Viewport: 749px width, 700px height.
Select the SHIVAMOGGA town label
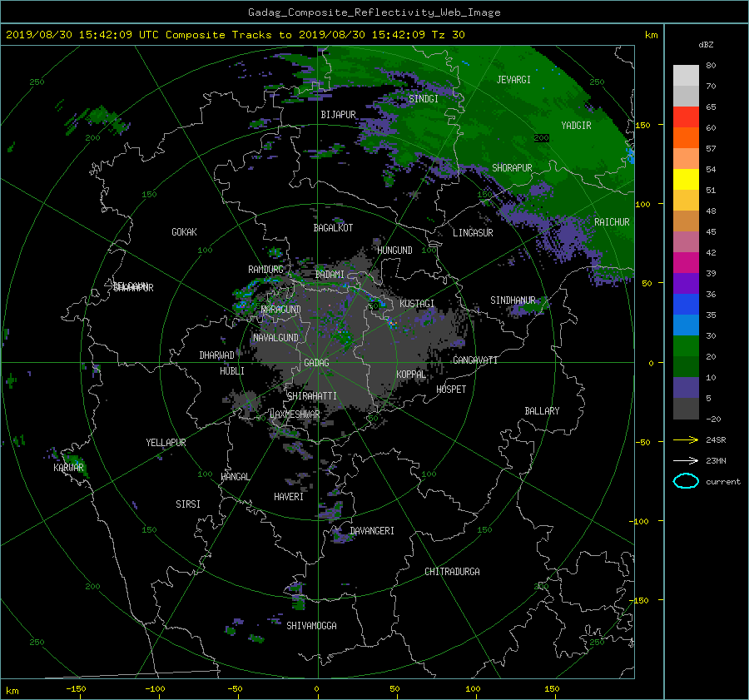pyautogui.click(x=311, y=626)
